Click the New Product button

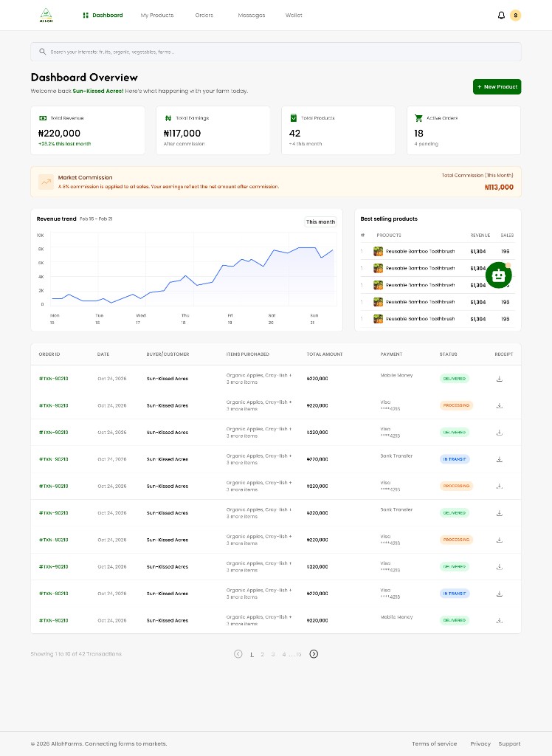497,87
